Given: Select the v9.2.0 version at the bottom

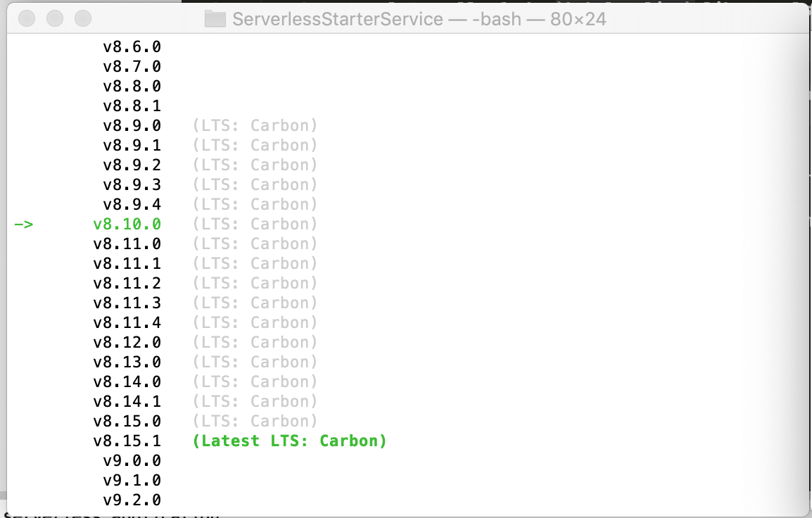Looking at the screenshot, I should pyautogui.click(x=132, y=500).
